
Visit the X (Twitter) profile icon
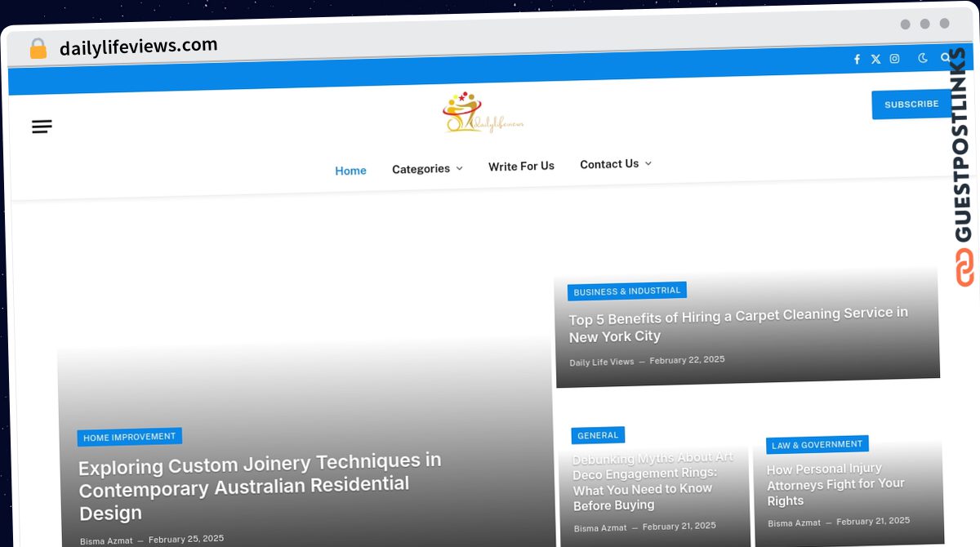click(875, 59)
